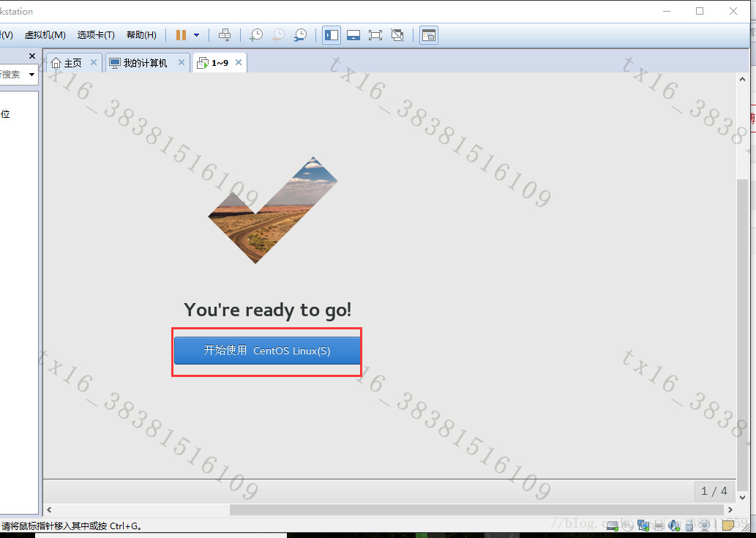The image size is (756, 538).
Task: Toggle the thumbnail bar icon
Action: pyautogui.click(x=353, y=35)
